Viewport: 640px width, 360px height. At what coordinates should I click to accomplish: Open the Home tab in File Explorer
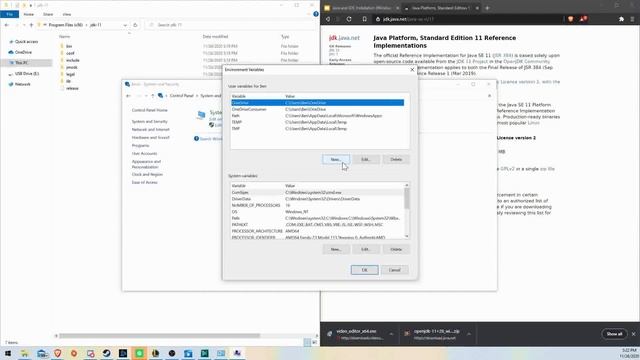29,14
